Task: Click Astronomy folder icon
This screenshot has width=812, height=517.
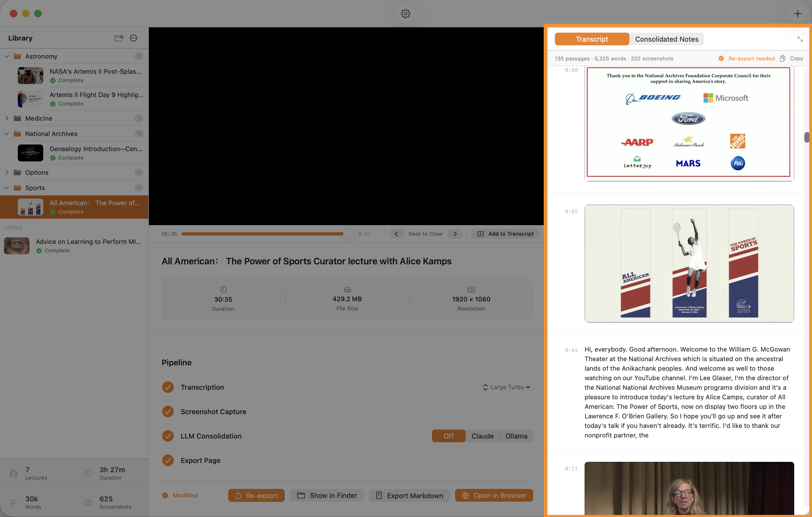Action: (x=17, y=56)
